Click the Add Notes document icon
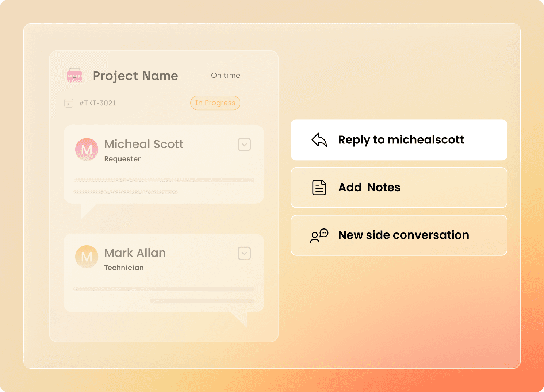The height and width of the screenshot is (392, 544). [319, 188]
